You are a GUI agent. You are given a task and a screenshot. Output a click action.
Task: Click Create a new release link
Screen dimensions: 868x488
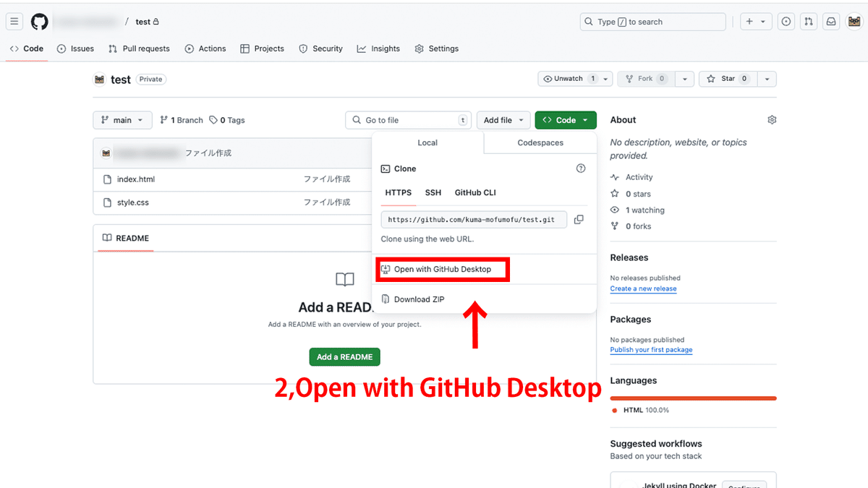[643, 288]
